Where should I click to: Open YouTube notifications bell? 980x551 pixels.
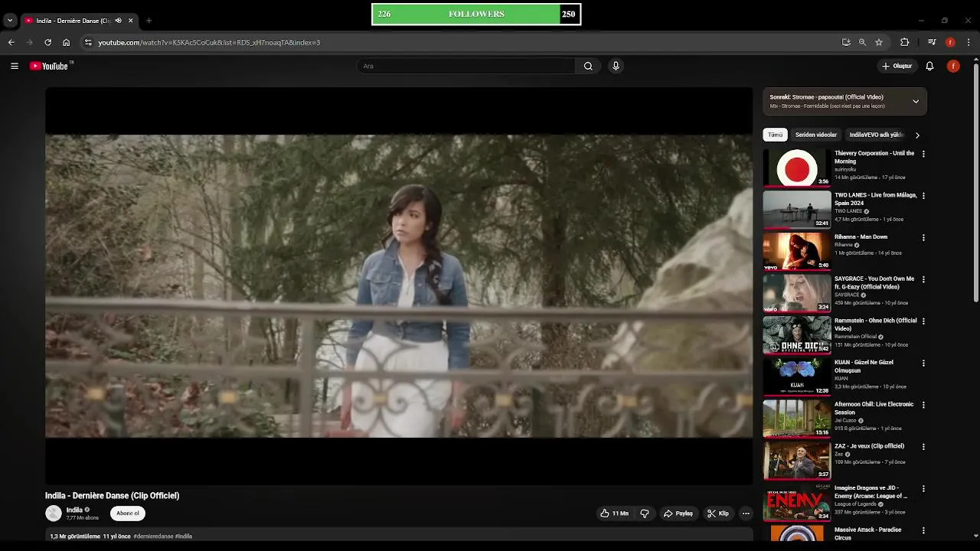tap(929, 66)
